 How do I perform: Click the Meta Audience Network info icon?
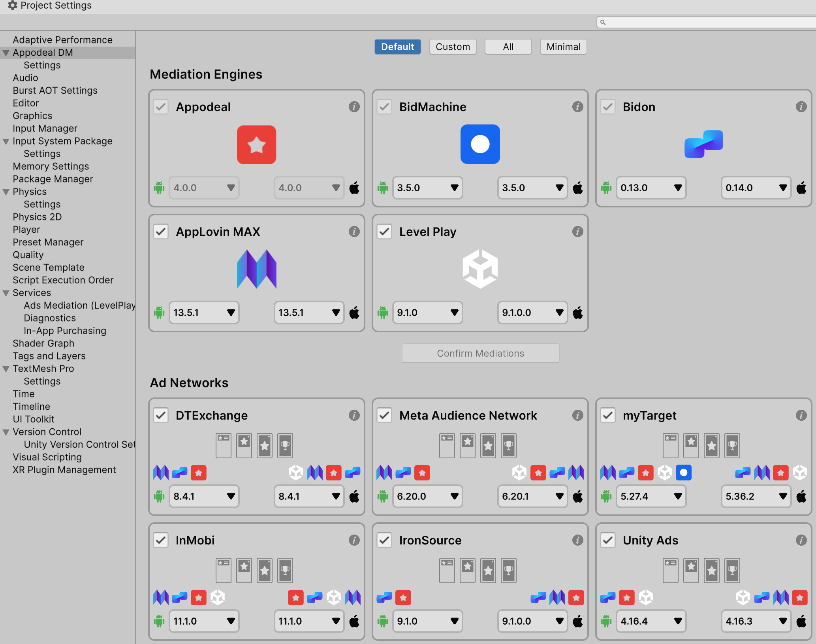pyautogui.click(x=577, y=415)
